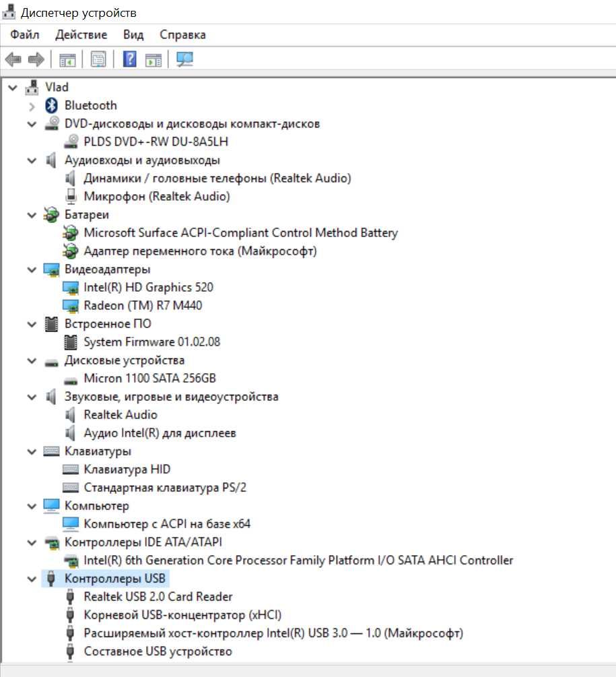Select Динамики / головные телефоны device
This screenshot has height=677, width=616.
[x=217, y=179]
